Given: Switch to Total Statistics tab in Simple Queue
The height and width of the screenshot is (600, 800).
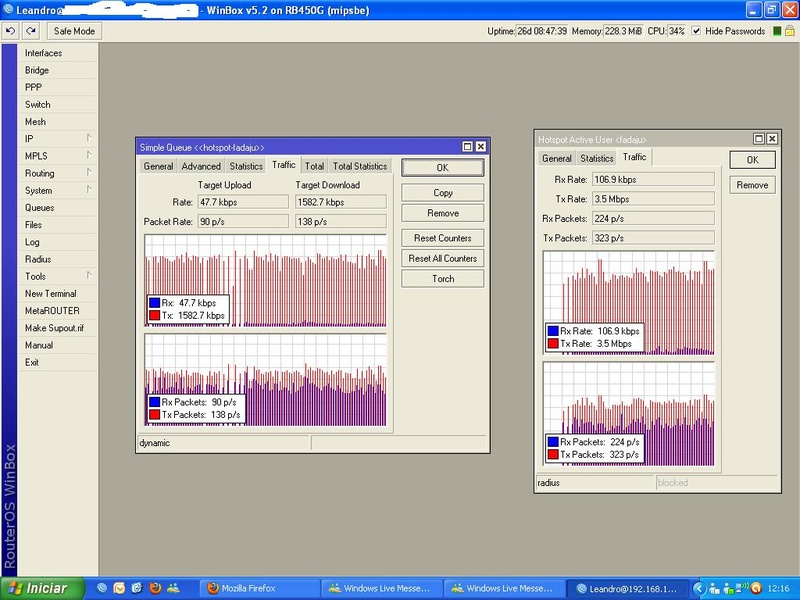Looking at the screenshot, I should click(360, 166).
